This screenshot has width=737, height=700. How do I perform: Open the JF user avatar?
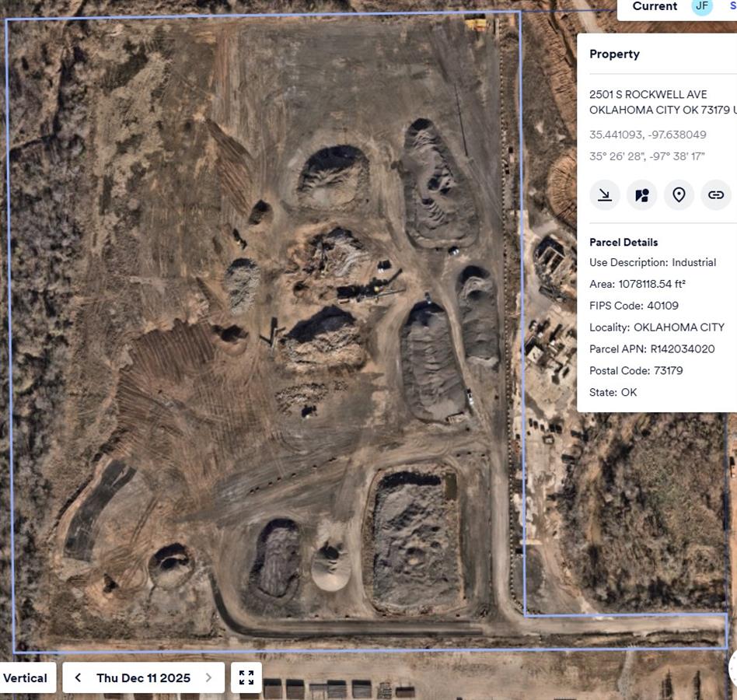(x=702, y=6)
